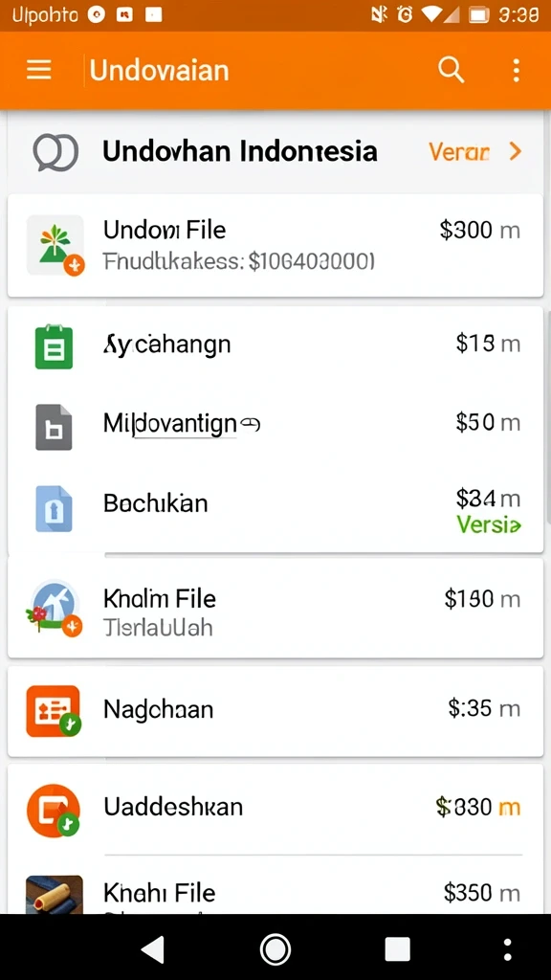The image size is (551, 980).
Task: Tap the blue file icon for Bochikan
Action: pyautogui.click(x=54, y=509)
